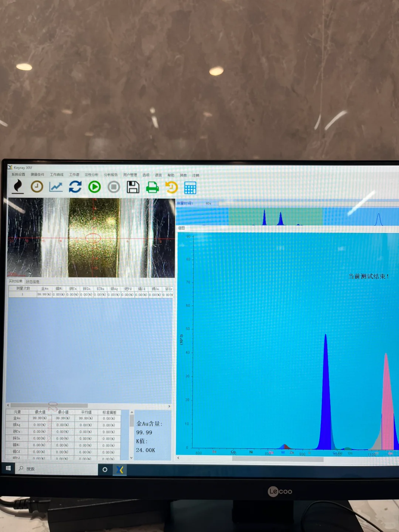
Task: Click the 最大值 column header
Action: pyautogui.click(x=40, y=412)
